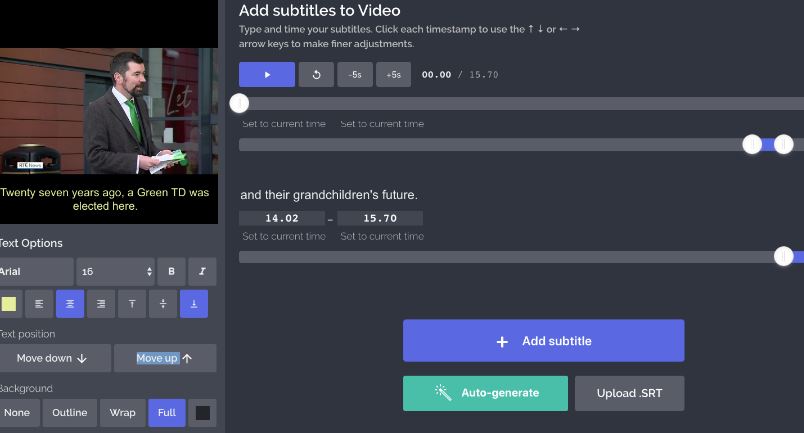Edit the 15.70 end timestamp field
This screenshot has height=433, width=804.
click(x=380, y=218)
